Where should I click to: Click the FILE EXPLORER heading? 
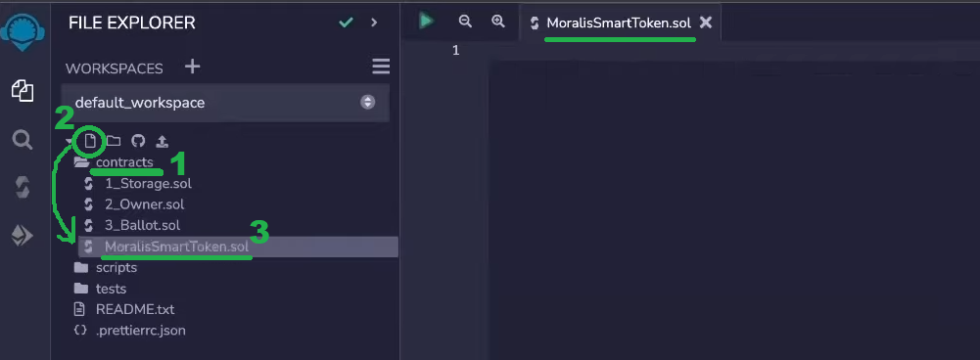(132, 23)
